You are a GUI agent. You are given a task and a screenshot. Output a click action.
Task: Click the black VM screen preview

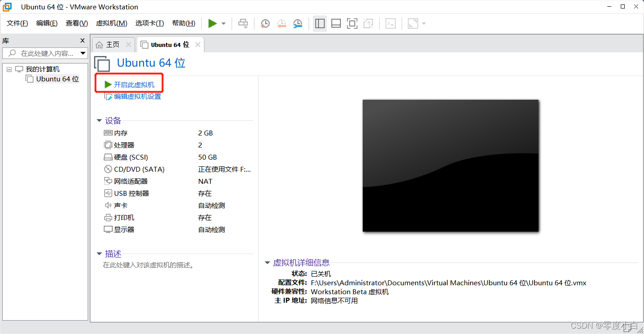pos(450,165)
